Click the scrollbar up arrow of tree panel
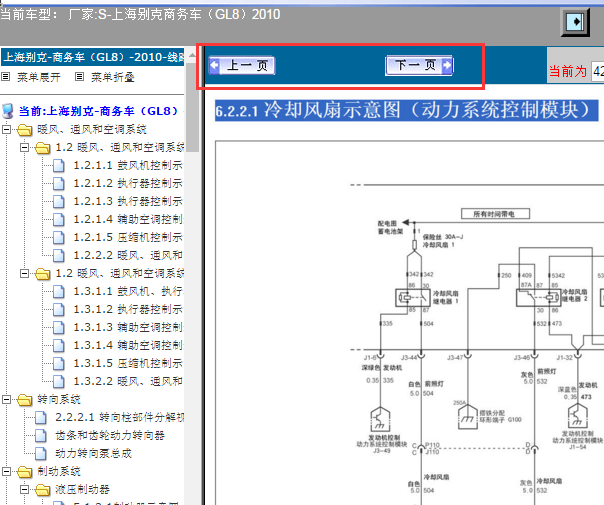 click(191, 55)
